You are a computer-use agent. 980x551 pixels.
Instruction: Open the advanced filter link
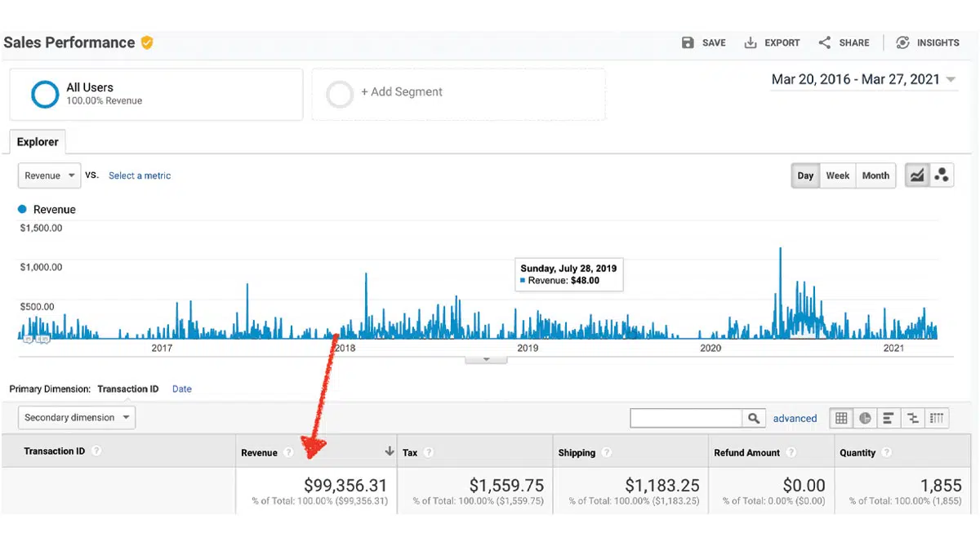point(795,418)
